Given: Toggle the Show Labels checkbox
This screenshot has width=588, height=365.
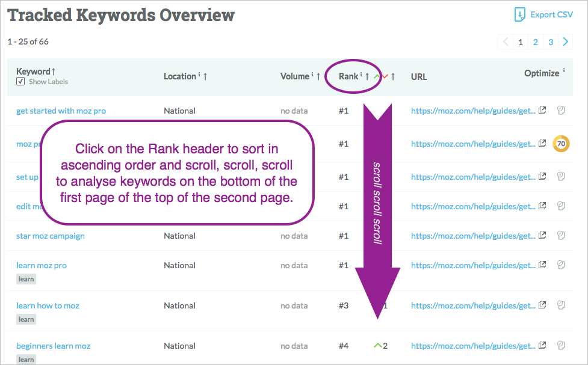Looking at the screenshot, I should [20, 82].
